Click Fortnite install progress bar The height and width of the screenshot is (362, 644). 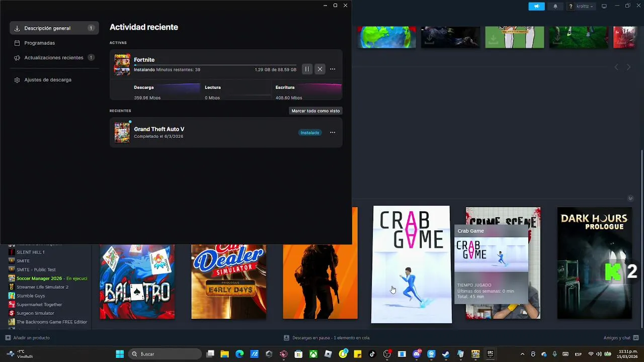pos(215,65)
